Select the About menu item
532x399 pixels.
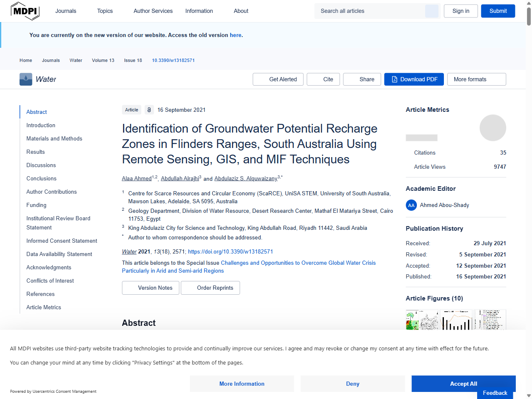(241, 11)
